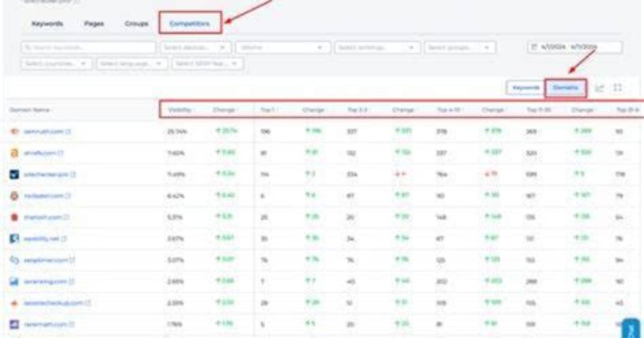Expand the Volume filter dropdown

click(283, 48)
